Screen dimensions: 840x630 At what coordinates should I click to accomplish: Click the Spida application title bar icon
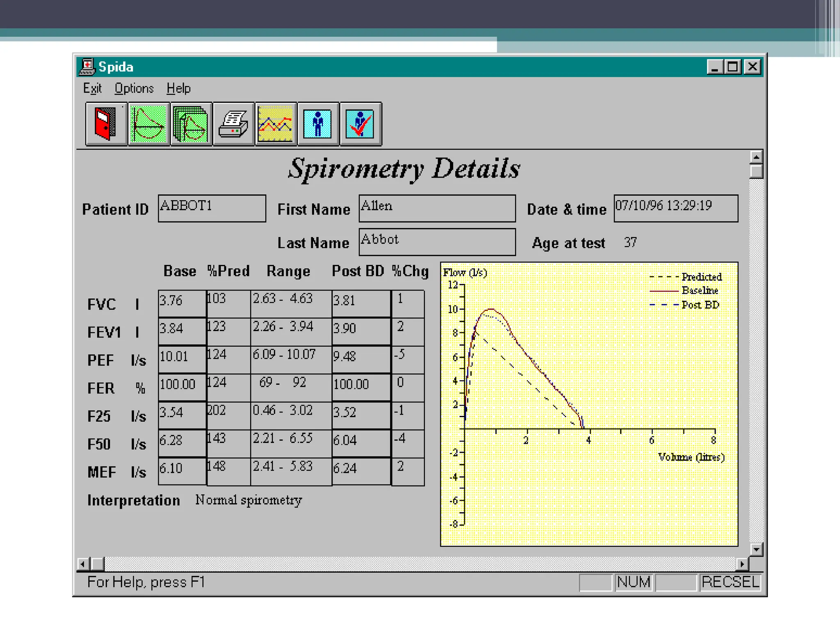tap(87, 67)
